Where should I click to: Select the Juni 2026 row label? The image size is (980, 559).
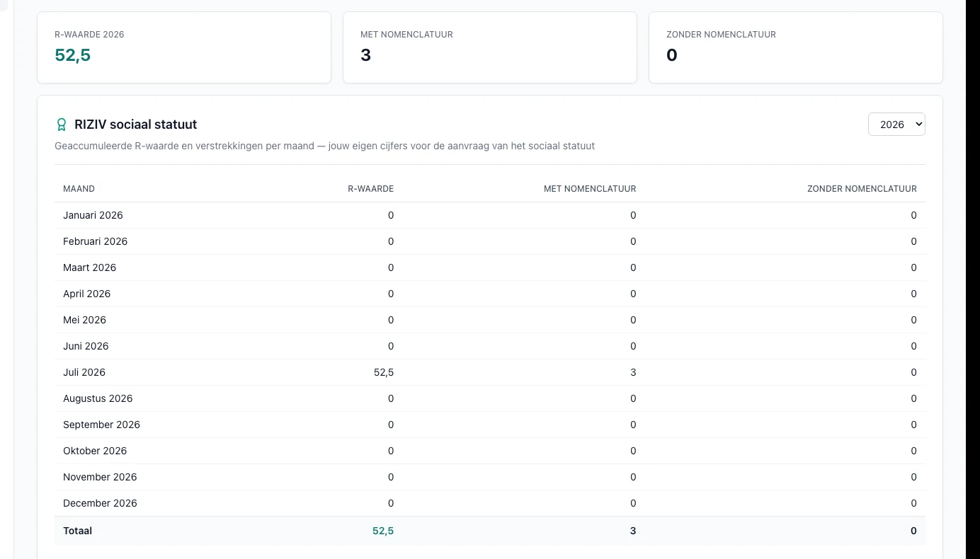[86, 346]
